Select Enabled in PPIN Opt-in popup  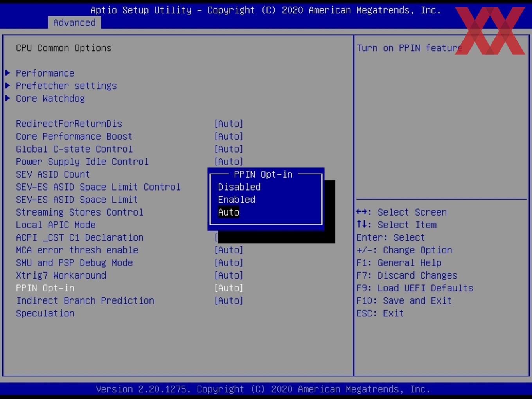tap(237, 199)
